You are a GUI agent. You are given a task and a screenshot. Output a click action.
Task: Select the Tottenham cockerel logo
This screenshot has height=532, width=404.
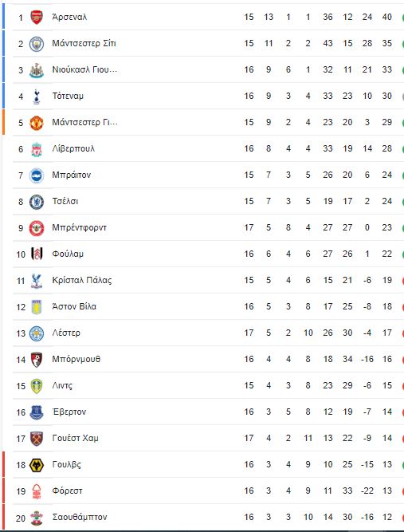[x=37, y=97]
